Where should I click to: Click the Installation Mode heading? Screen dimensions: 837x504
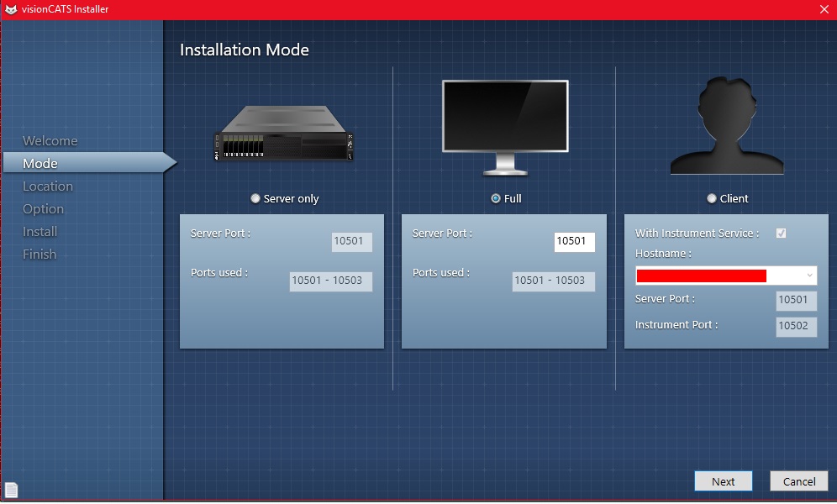tap(245, 50)
